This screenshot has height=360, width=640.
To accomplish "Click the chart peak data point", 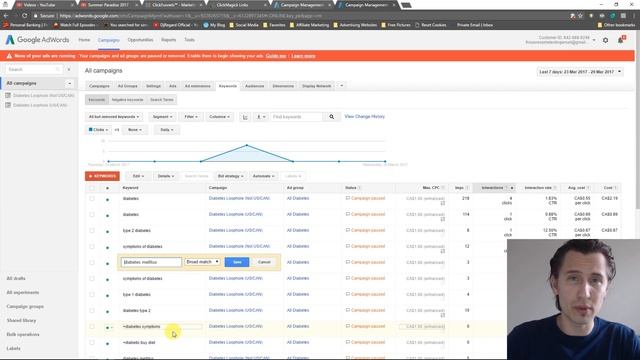I will click(x=247, y=145).
